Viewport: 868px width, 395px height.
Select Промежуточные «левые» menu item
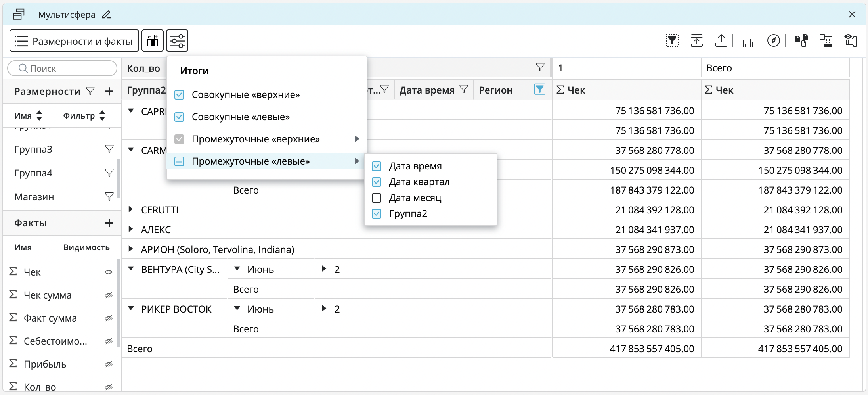click(x=250, y=161)
